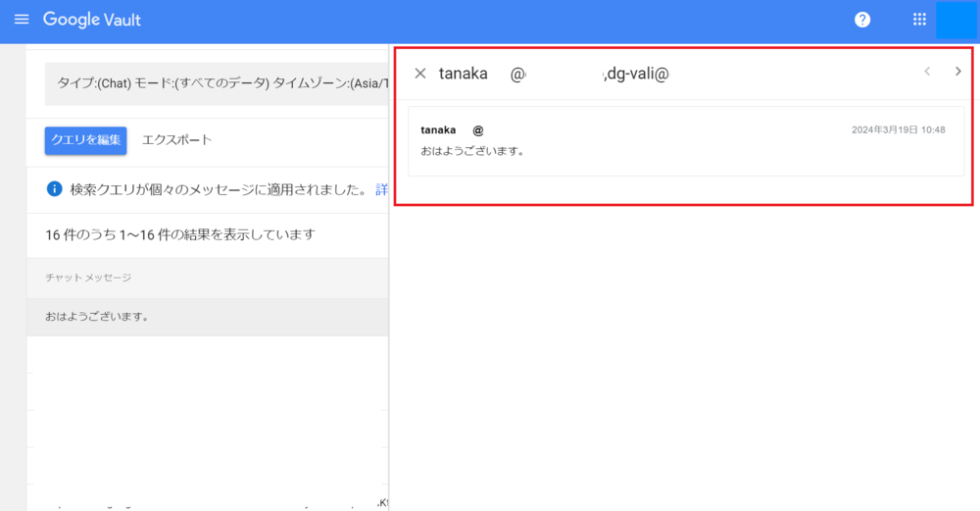Screen dimensions: 980x511
Task: Go to the next message with right chevron
Action: pyautogui.click(x=958, y=72)
